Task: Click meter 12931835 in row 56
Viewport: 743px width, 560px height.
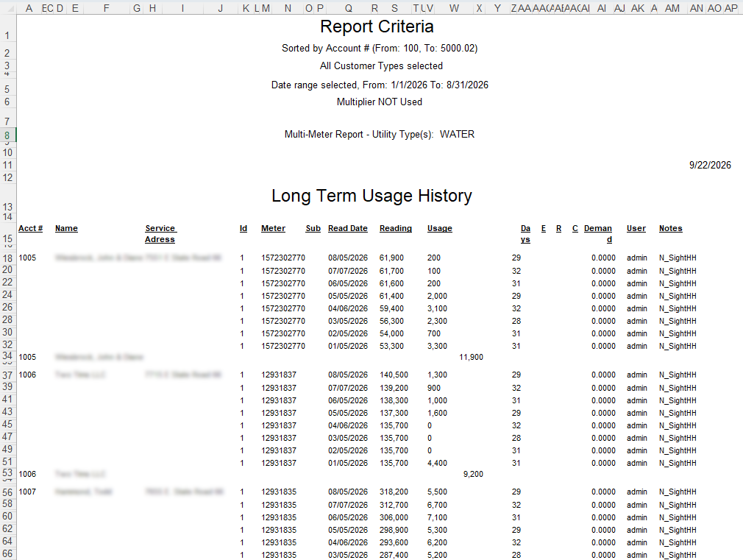Action: click(x=279, y=492)
